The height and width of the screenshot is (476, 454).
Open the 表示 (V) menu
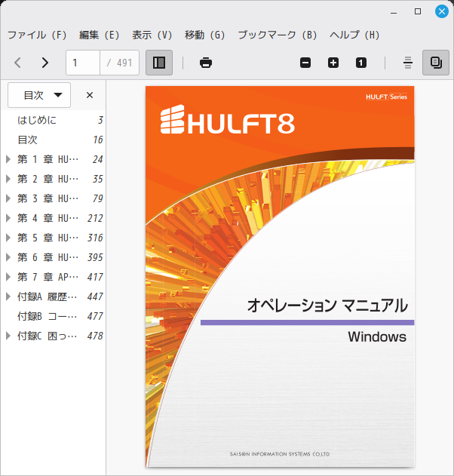[x=152, y=35]
